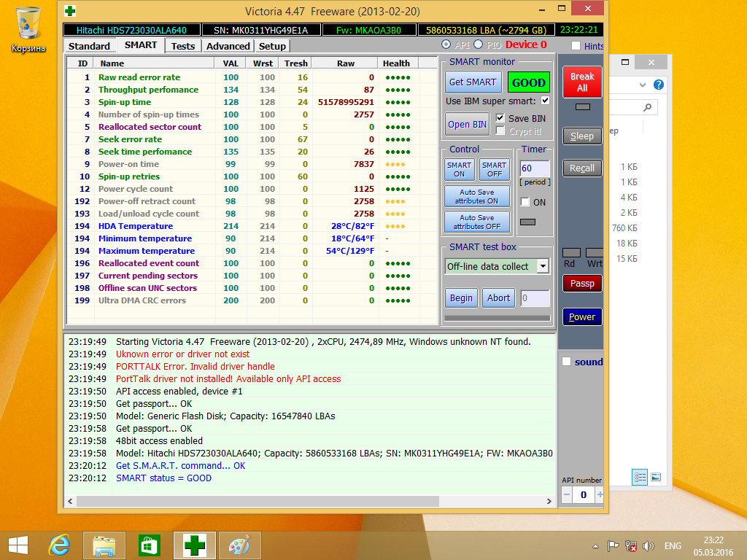Click Auto Save attributes ON
Viewport: 747px width, 560px height.
[x=476, y=196]
